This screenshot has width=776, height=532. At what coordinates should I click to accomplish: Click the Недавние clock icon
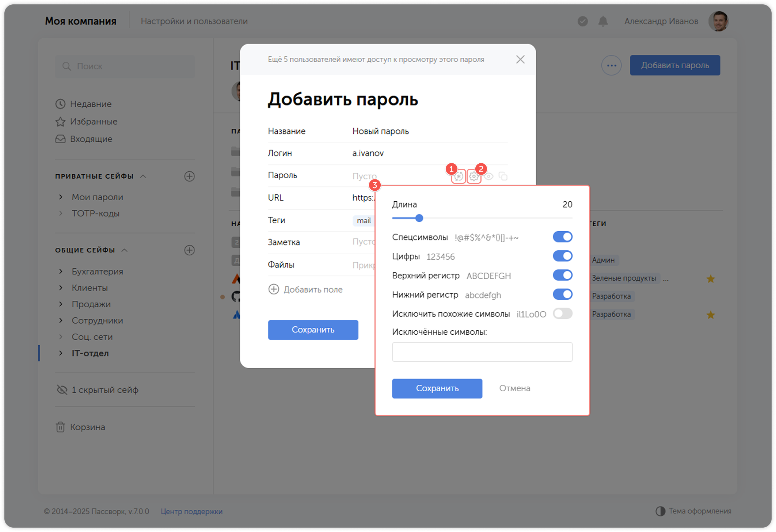[60, 104]
